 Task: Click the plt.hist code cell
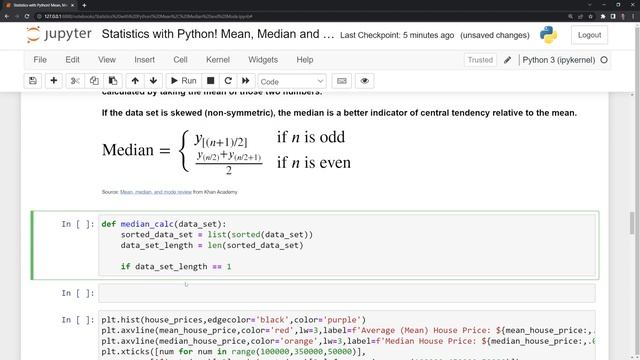347,336
